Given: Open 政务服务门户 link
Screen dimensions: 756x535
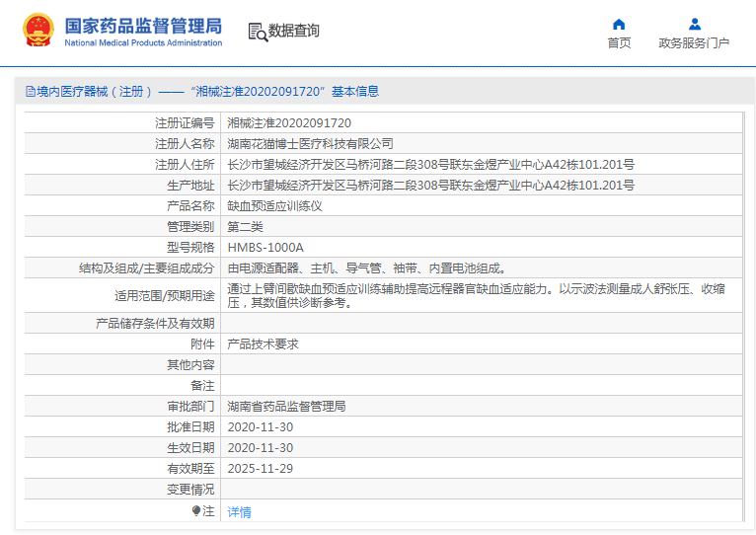Looking at the screenshot, I should (694, 42).
